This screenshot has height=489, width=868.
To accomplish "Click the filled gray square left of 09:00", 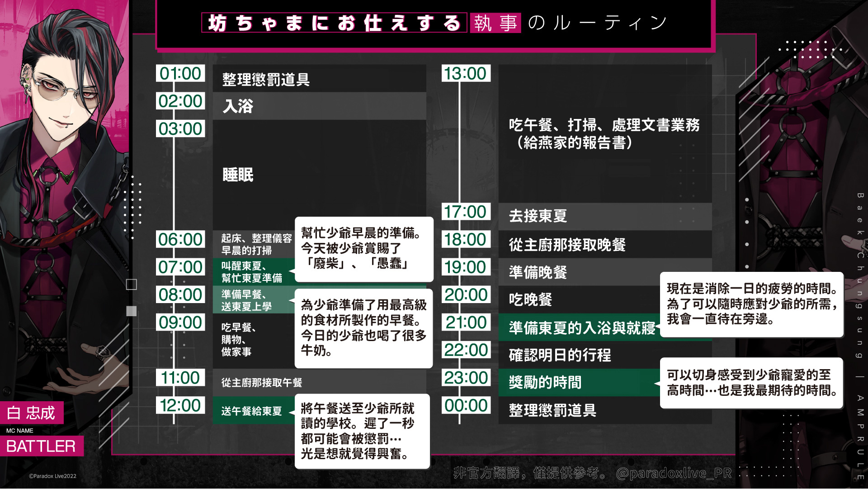I will [132, 311].
